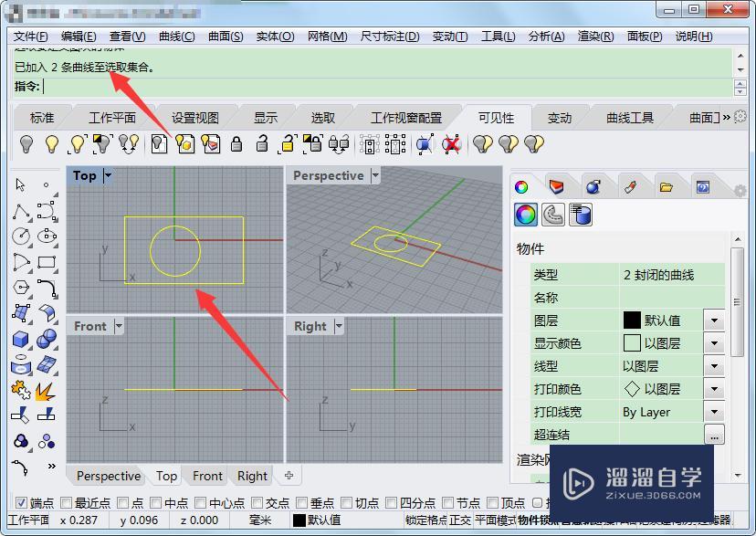Switch to the Front viewport tab at bottom
This screenshot has width=756, height=536.
207,477
